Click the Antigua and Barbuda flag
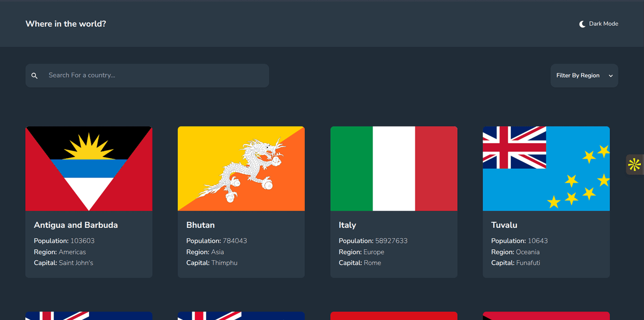Image resolution: width=644 pixels, height=320 pixels. point(89,168)
